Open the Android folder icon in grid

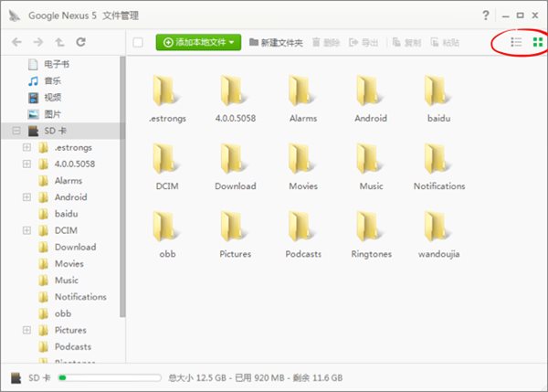point(369,91)
